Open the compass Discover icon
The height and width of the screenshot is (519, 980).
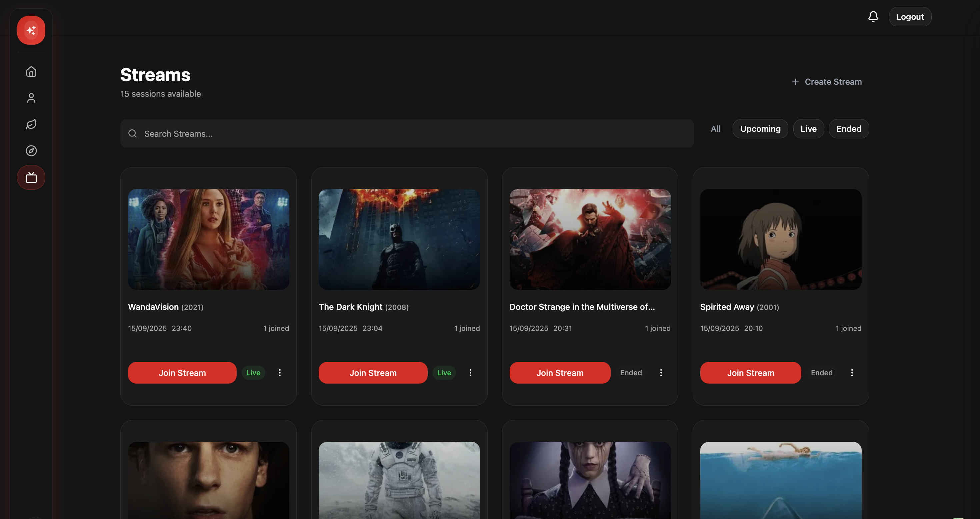pos(31,151)
